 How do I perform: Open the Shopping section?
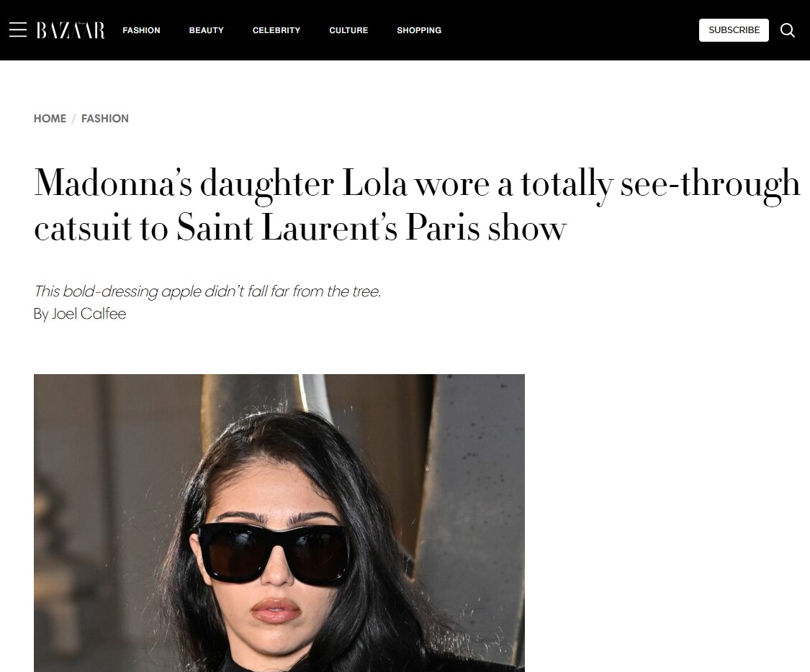[x=419, y=30]
